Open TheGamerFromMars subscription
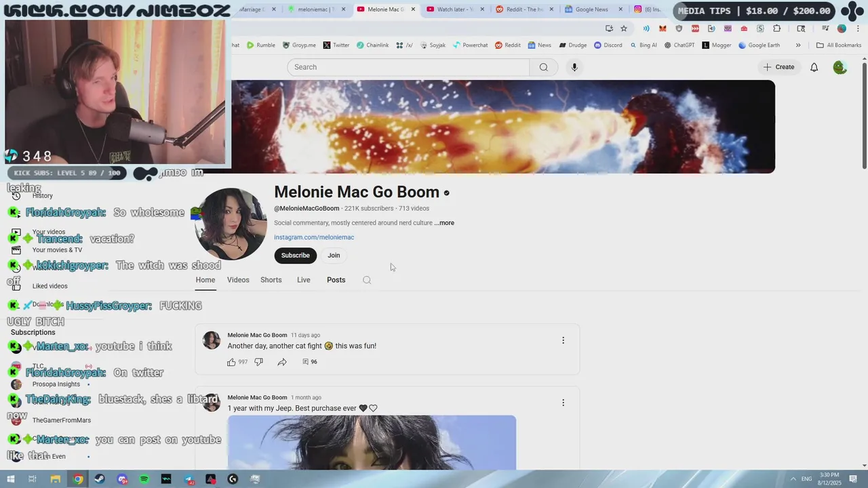The image size is (868, 488). pos(62,420)
